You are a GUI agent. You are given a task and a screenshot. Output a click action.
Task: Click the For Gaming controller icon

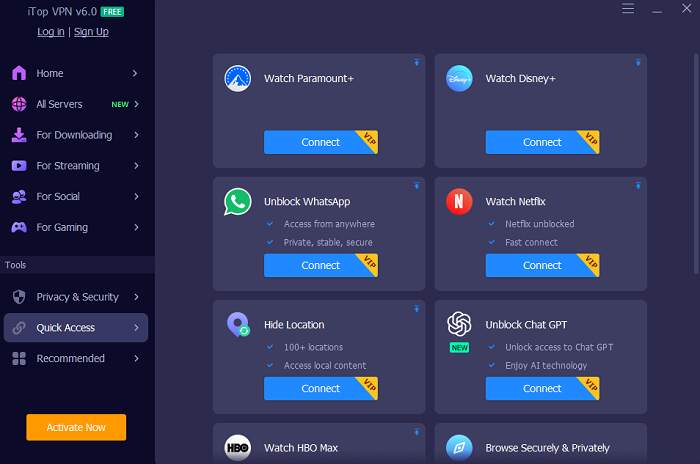tap(19, 227)
